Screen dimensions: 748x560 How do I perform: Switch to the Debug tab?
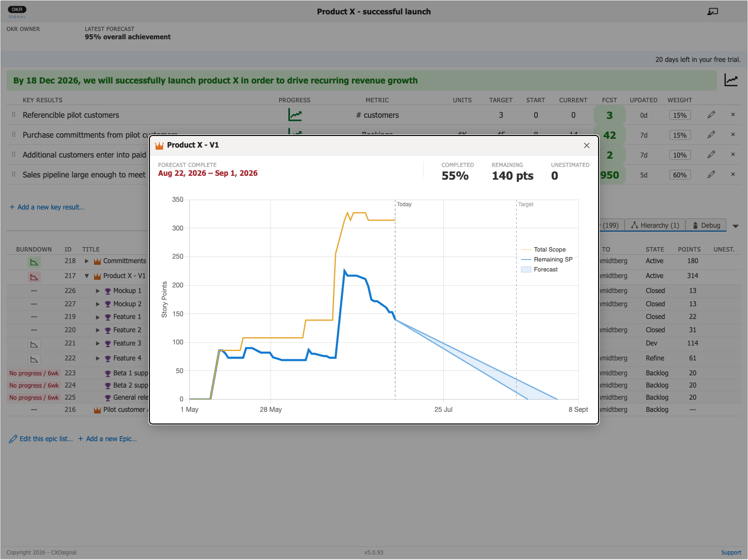tap(706, 226)
